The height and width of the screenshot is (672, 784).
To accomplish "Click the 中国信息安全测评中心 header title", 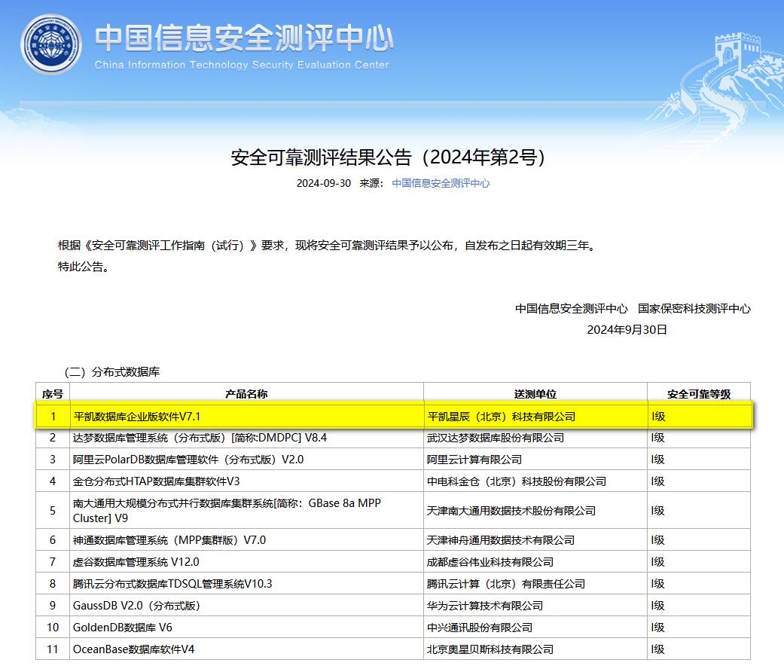I will tap(244, 38).
